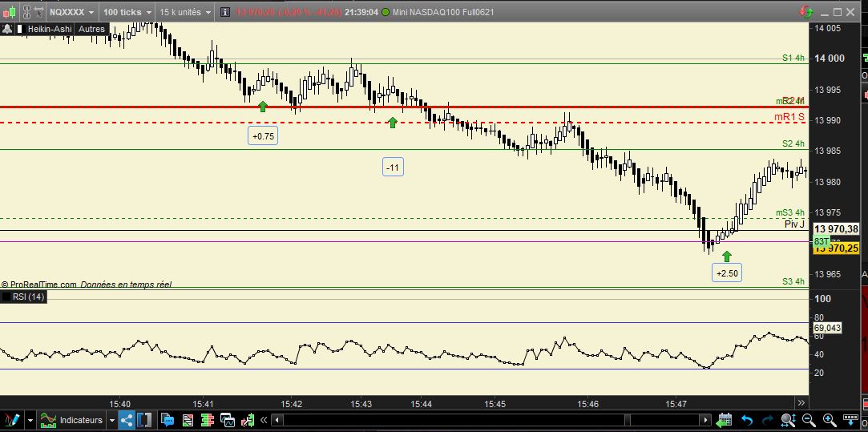
Task: Click the zoom in magnifier icon
Action: tap(830, 420)
